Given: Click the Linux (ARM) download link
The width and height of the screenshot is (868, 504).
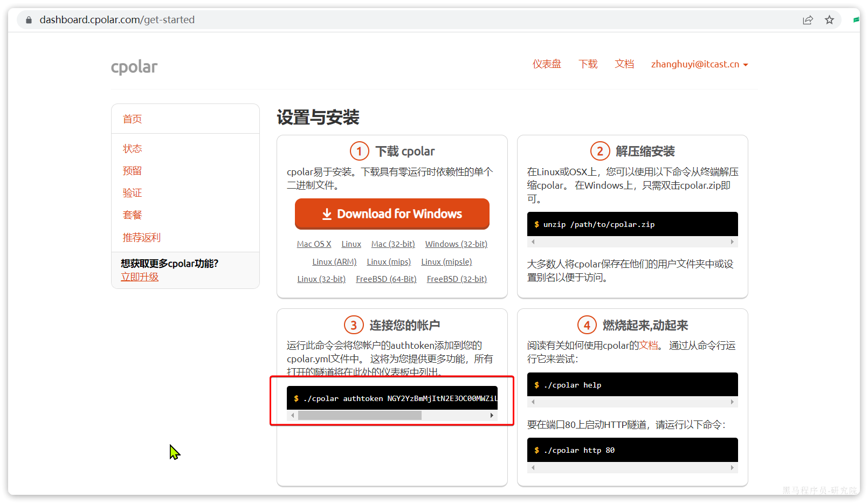Looking at the screenshot, I should [334, 262].
